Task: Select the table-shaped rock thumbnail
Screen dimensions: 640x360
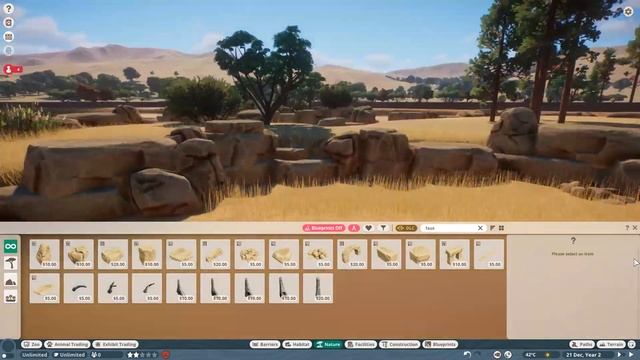Action: point(455,254)
